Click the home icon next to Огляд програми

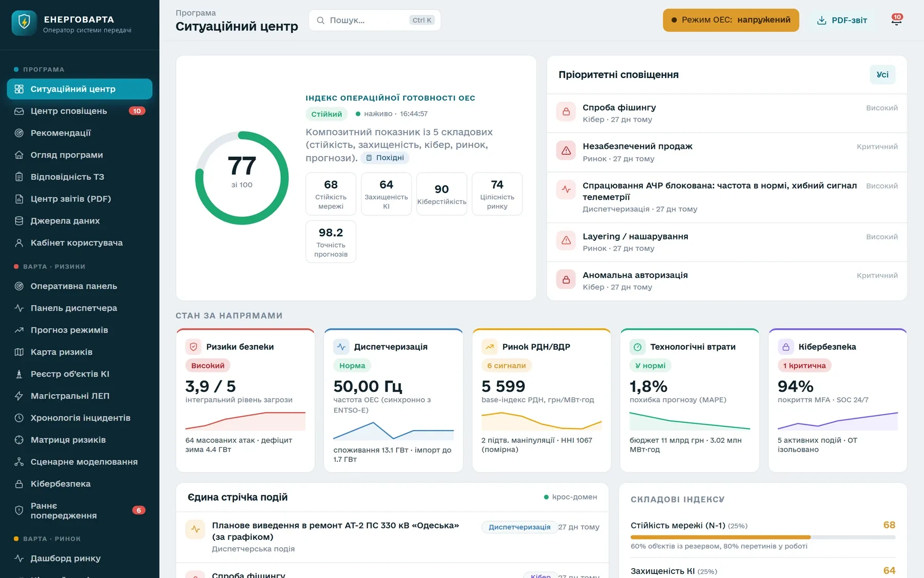[x=19, y=155]
